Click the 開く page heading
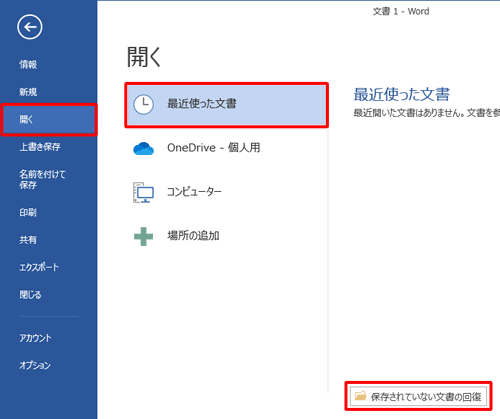 pyautogui.click(x=144, y=57)
